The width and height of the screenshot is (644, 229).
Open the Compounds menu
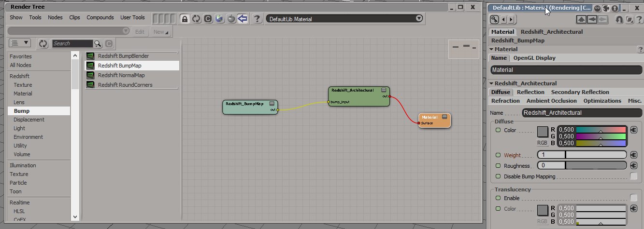100,17
